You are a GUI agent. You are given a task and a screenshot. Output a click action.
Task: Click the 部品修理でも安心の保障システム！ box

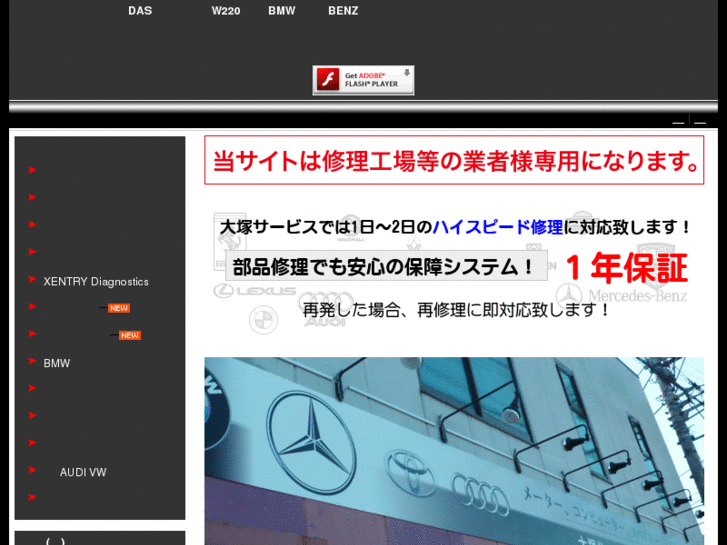click(386, 266)
